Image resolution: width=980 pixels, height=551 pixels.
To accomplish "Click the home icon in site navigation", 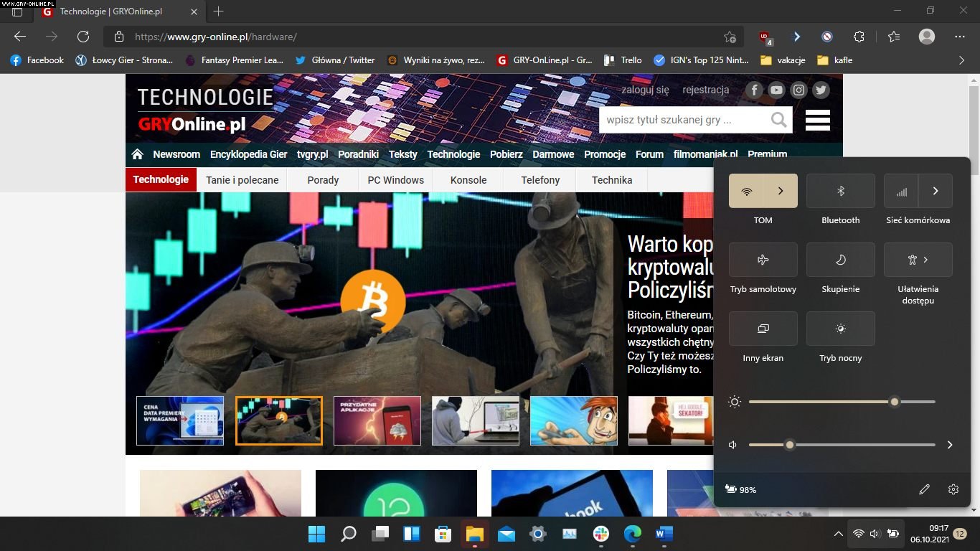I will tap(138, 154).
